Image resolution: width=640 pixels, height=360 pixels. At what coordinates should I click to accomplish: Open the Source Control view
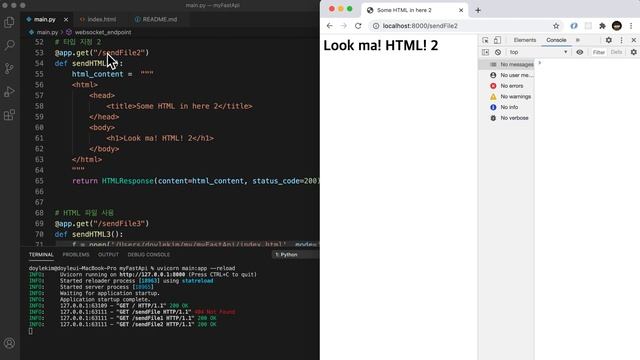pos(9,68)
